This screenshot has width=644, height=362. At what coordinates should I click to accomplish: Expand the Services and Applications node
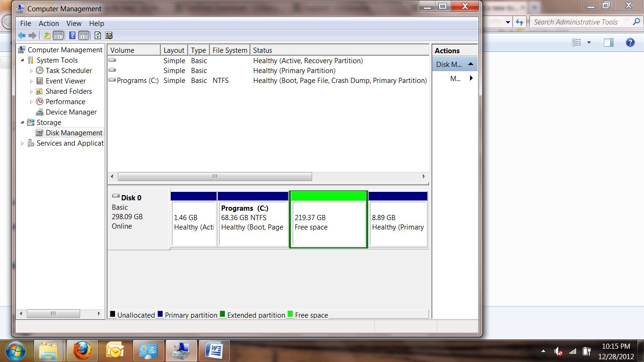(x=22, y=143)
